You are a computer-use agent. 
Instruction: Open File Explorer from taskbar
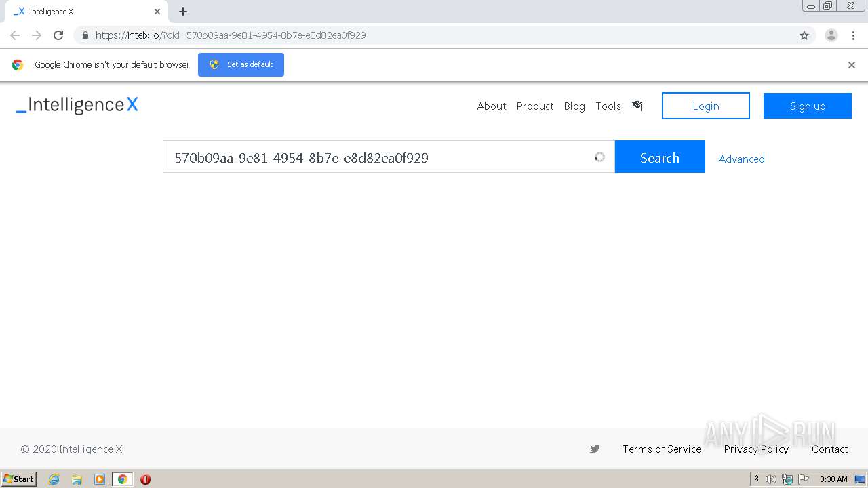(77, 479)
